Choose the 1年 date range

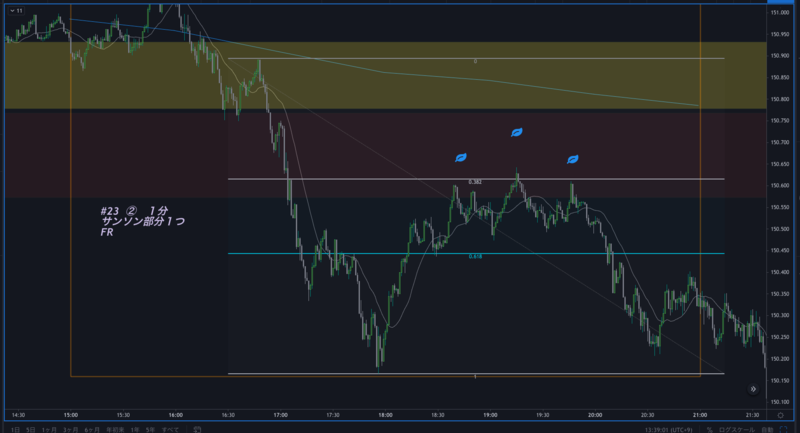pyautogui.click(x=135, y=429)
